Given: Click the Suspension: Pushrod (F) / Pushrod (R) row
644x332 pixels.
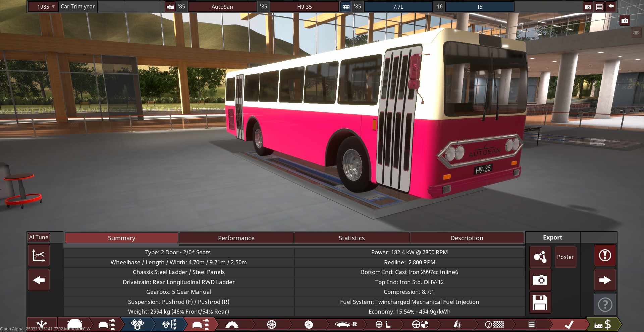Looking at the screenshot, I should click(x=179, y=302).
